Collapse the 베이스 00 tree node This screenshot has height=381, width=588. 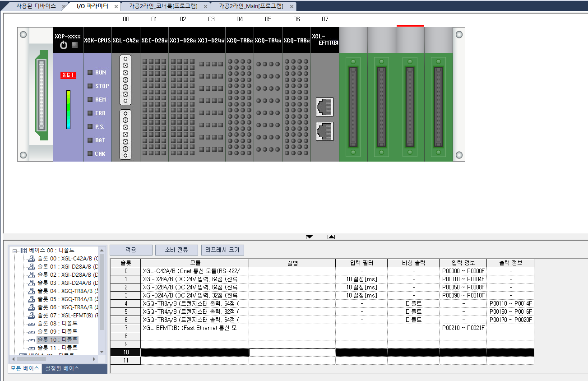click(14, 251)
